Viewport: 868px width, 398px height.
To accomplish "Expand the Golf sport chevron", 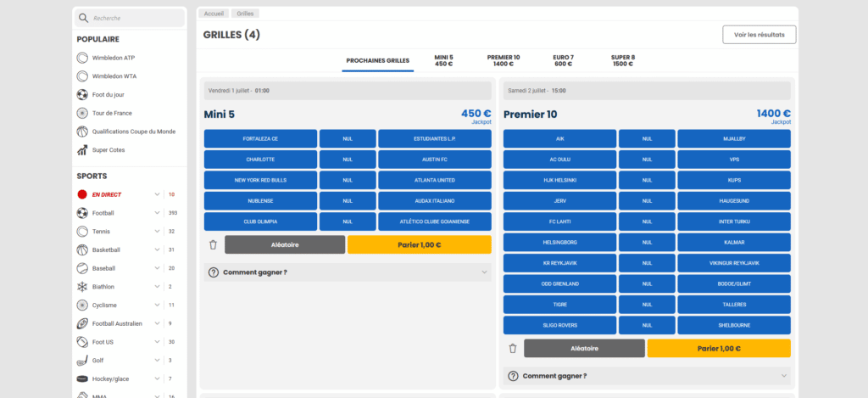I will click(x=157, y=361).
